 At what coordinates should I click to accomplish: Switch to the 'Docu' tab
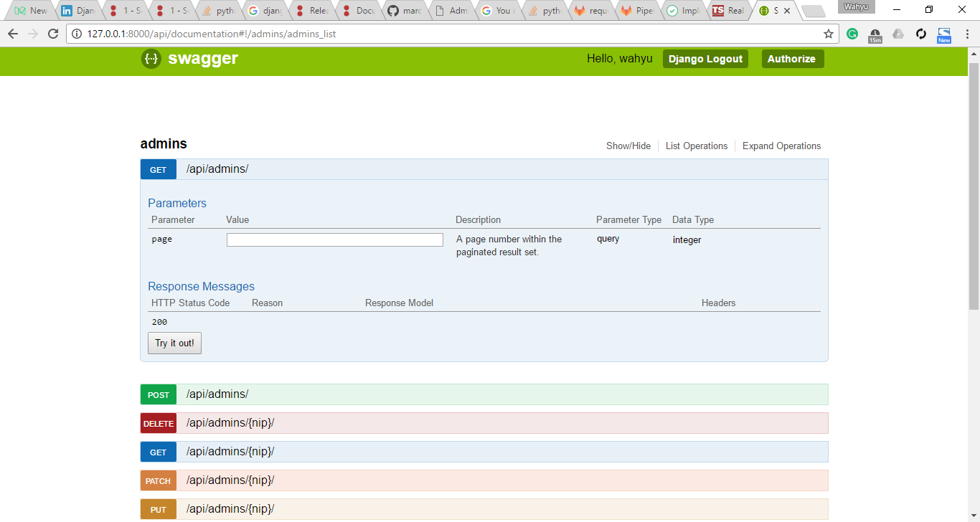[358, 11]
